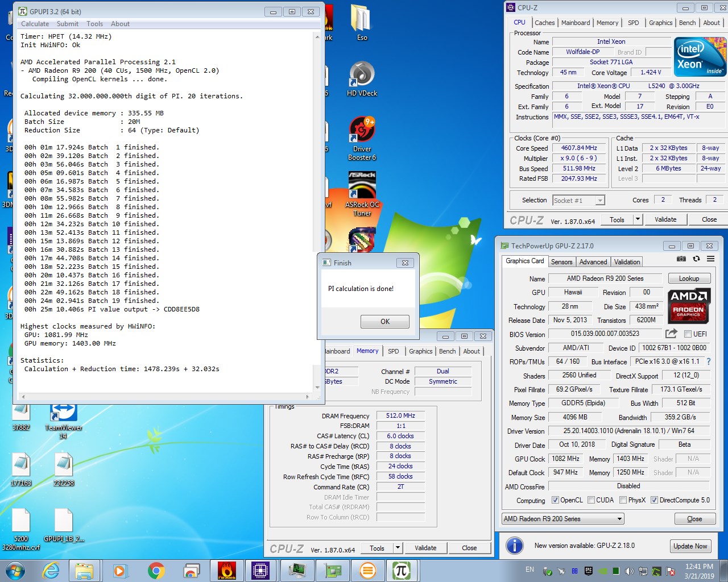728x582 pixels.
Task: Select the TeamViewer 14 desktop icon
Action: point(63,421)
